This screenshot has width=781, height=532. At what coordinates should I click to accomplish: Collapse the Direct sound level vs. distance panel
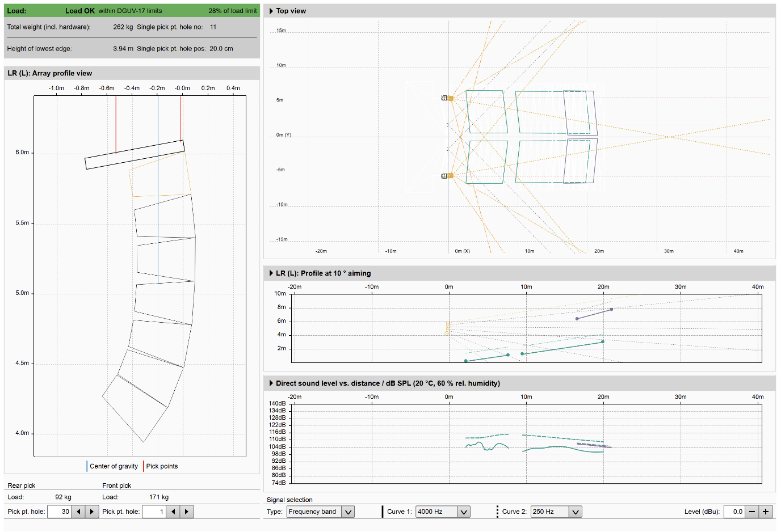[271, 383]
